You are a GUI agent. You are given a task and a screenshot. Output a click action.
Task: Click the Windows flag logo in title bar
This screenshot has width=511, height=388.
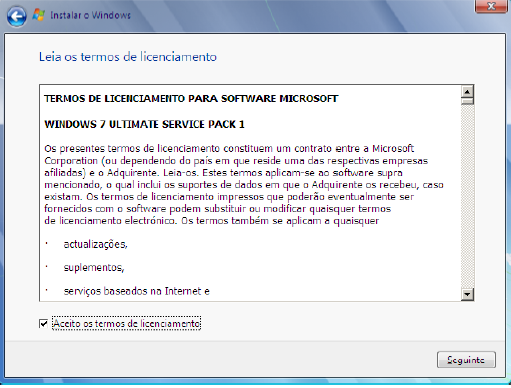[39, 15]
